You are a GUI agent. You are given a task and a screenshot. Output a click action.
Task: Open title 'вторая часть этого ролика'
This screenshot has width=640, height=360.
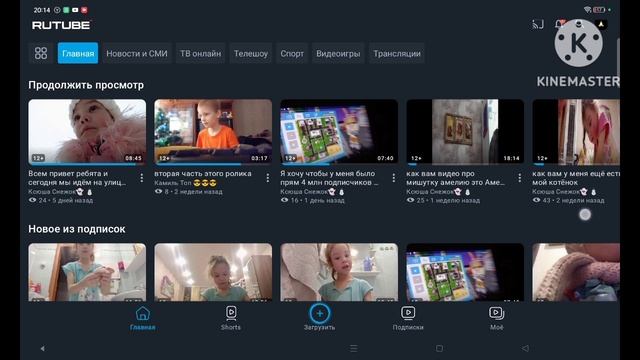point(203,173)
